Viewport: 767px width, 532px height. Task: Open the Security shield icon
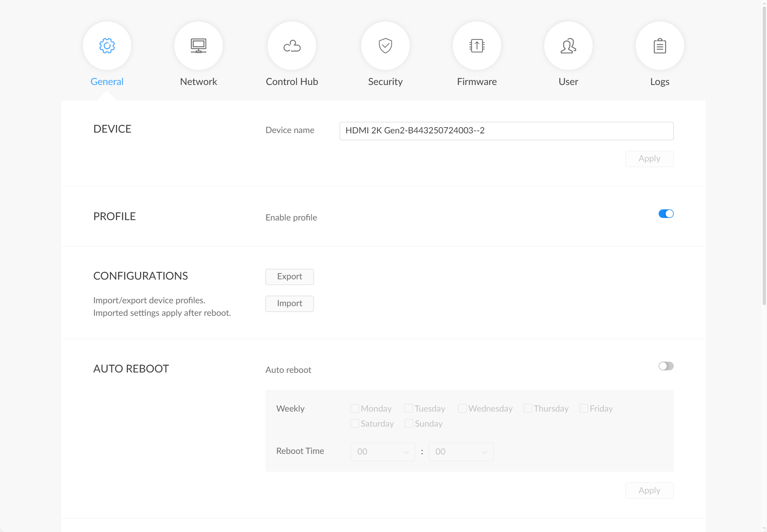click(x=385, y=46)
